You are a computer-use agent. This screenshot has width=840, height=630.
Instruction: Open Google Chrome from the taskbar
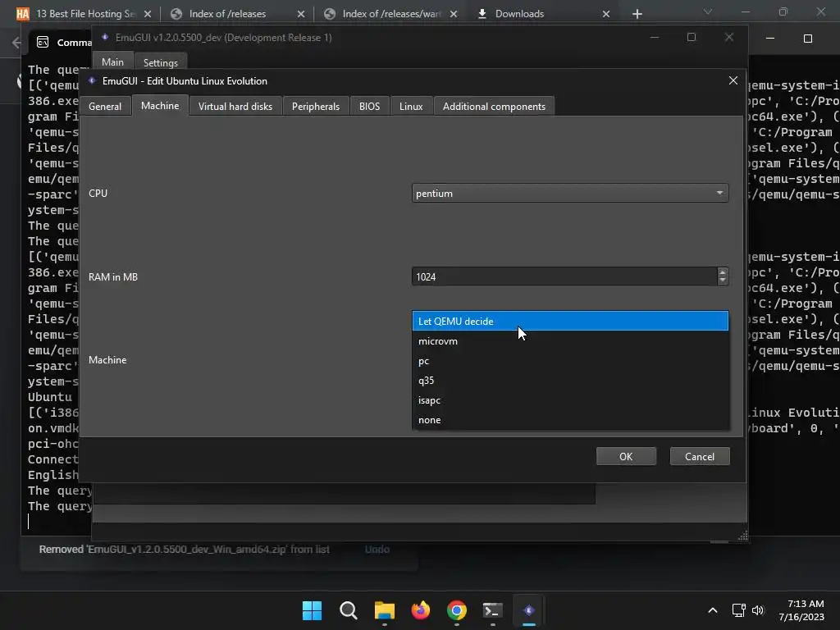click(456, 610)
